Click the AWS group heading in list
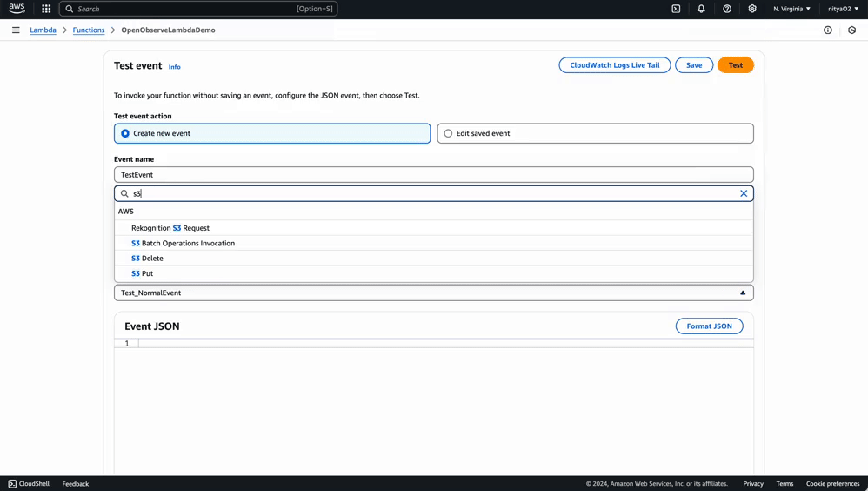The image size is (868, 491). tap(125, 212)
